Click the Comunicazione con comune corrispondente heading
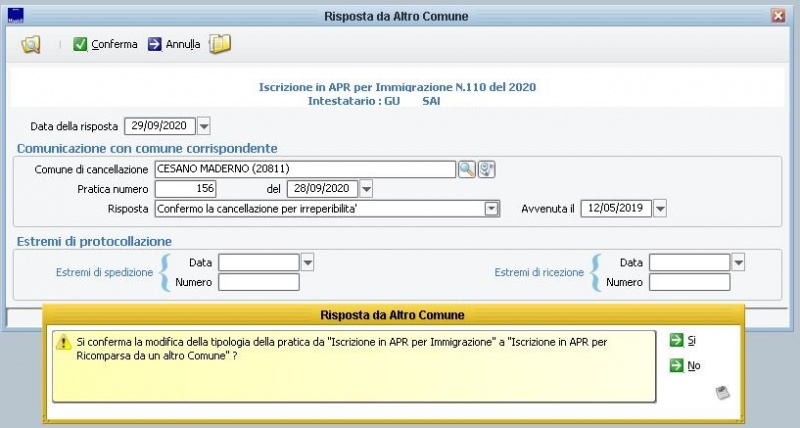This screenshot has height=428, width=800. pos(147,148)
